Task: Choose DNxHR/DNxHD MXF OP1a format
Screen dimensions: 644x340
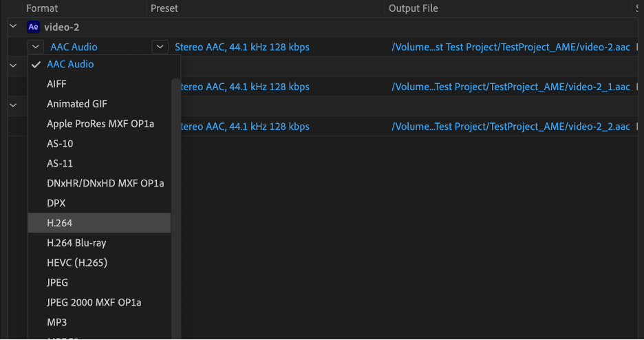Action: pos(99,183)
